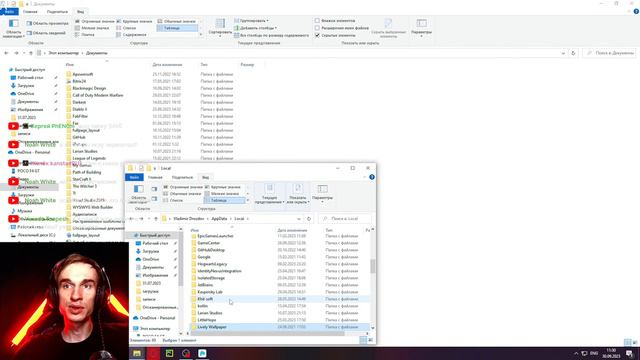This screenshot has width=640, height=360.
Task: Choose Tiles layout in Documents ribbon
Action: coord(85,35)
